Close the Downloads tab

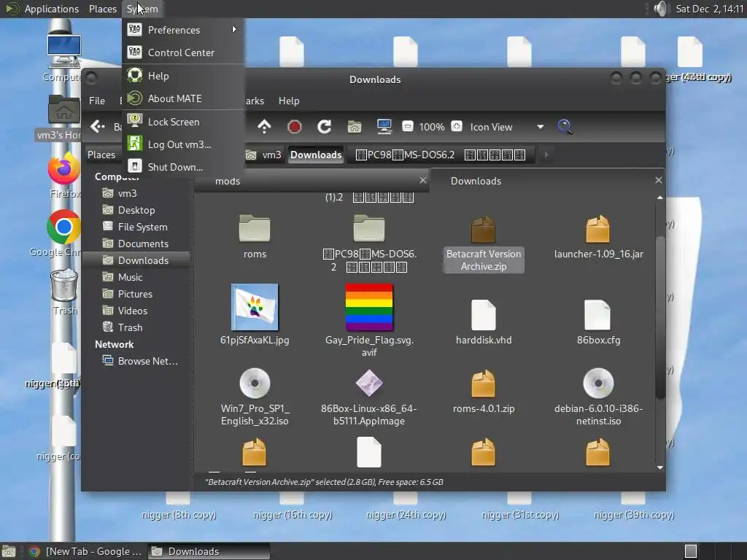[x=659, y=180]
